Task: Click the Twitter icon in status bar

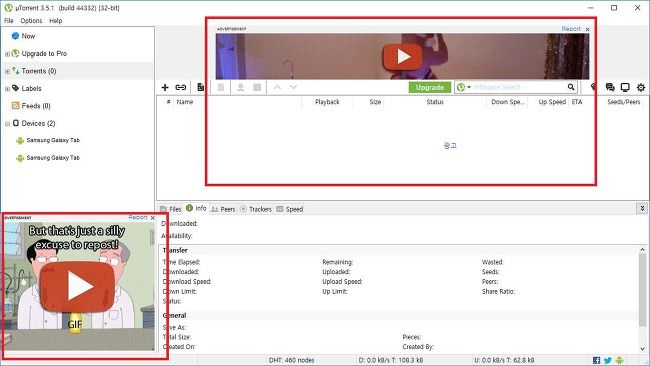Action: pos(608,360)
